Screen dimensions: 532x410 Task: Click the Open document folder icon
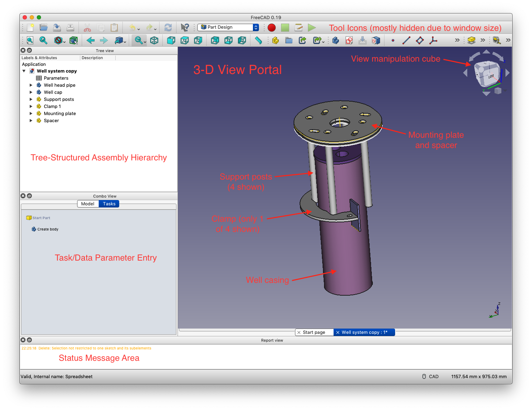[44, 28]
